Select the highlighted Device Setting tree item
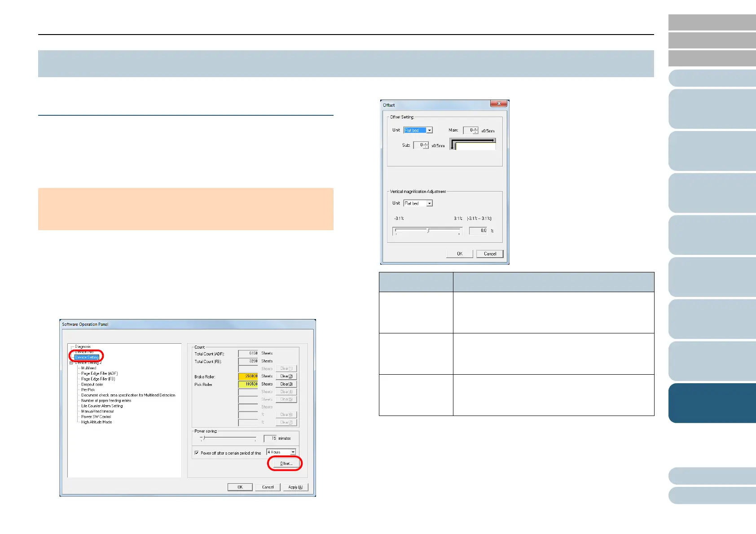756x534 pixels. [x=87, y=357]
